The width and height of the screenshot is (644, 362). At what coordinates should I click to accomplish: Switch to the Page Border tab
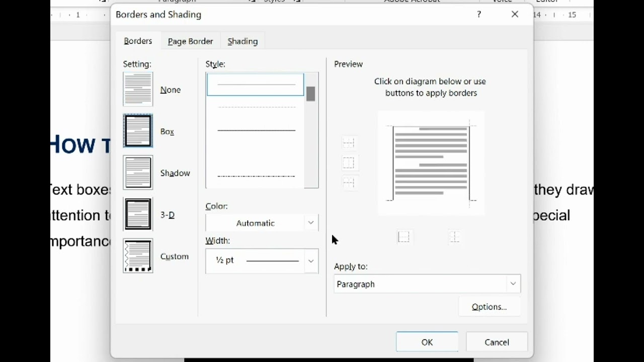pyautogui.click(x=190, y=41)
